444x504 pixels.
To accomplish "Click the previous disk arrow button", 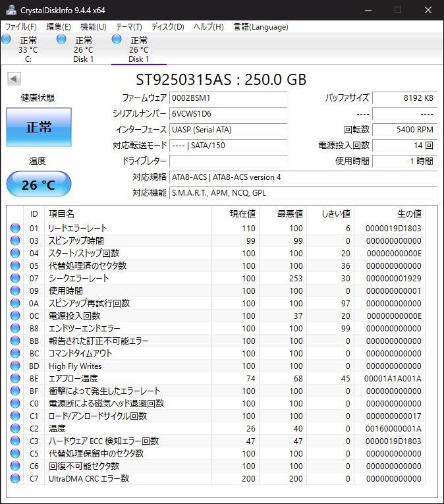I will point(14,79).
